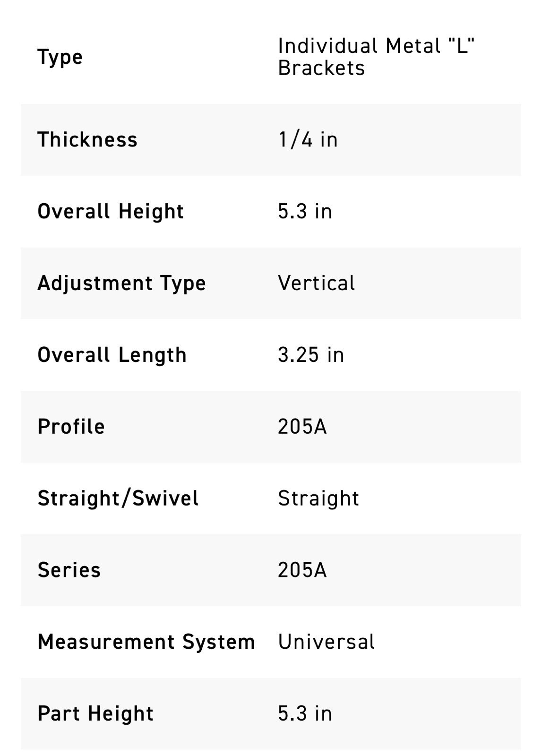Click the 205A Profile value
Image resolution: width=542 pixels, height=756 pixels.
(x=302, y=427)
